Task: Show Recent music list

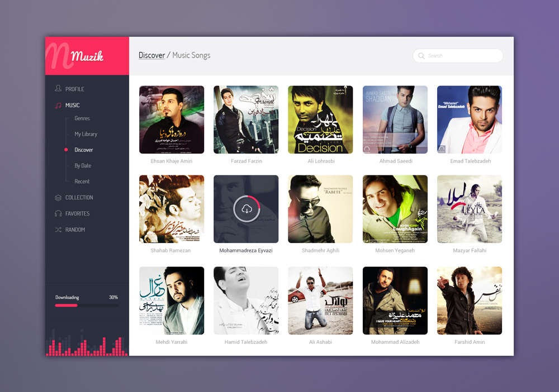Action: 82,181
